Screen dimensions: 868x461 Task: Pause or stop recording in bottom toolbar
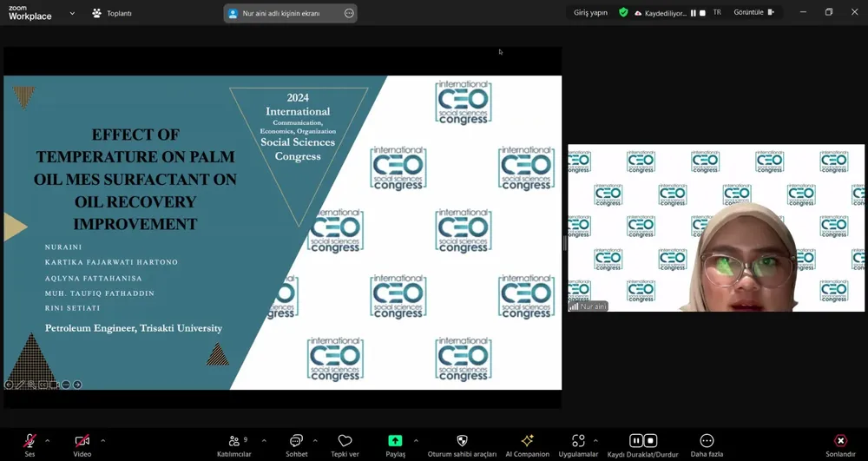(642, 441)
